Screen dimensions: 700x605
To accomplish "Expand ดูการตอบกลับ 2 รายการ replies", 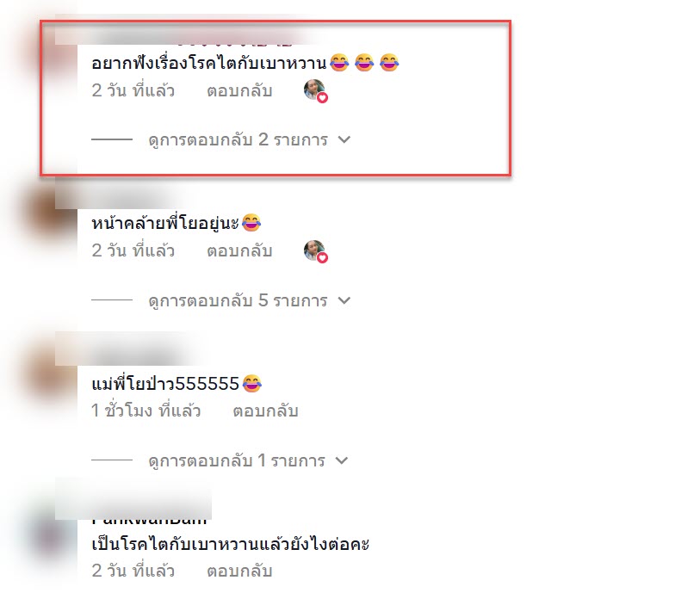I will pos(238,139).
